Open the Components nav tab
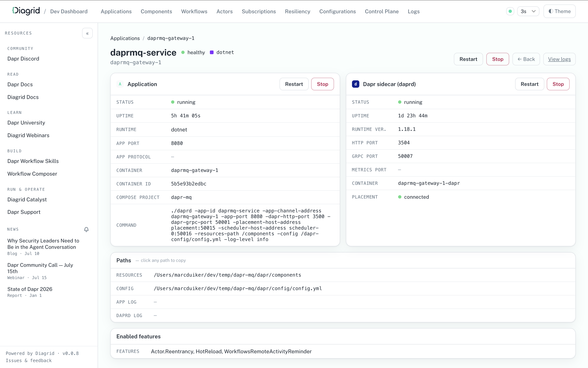 (156, 11)
